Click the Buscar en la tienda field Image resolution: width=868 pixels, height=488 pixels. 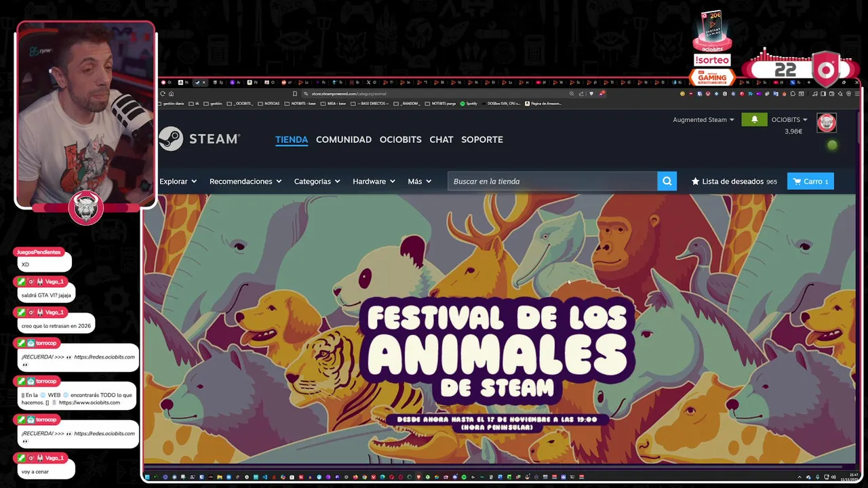click(x=552, y=181)
